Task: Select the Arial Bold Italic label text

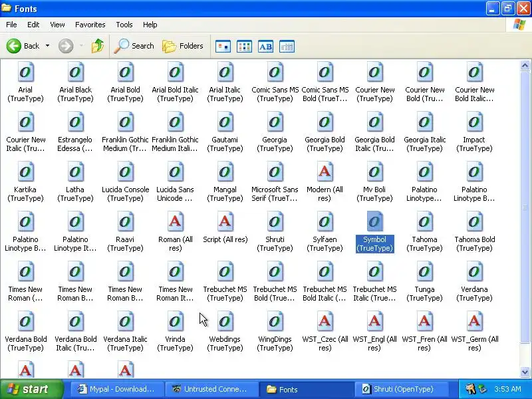Action: [x=175, y=94]
